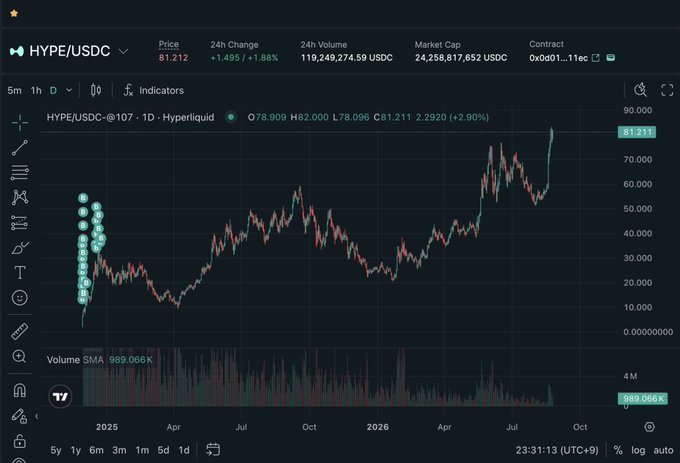Toggle log scale mode
Image resolution: width=680 pixels, height=463 pixels.
(x=638, y=450)
